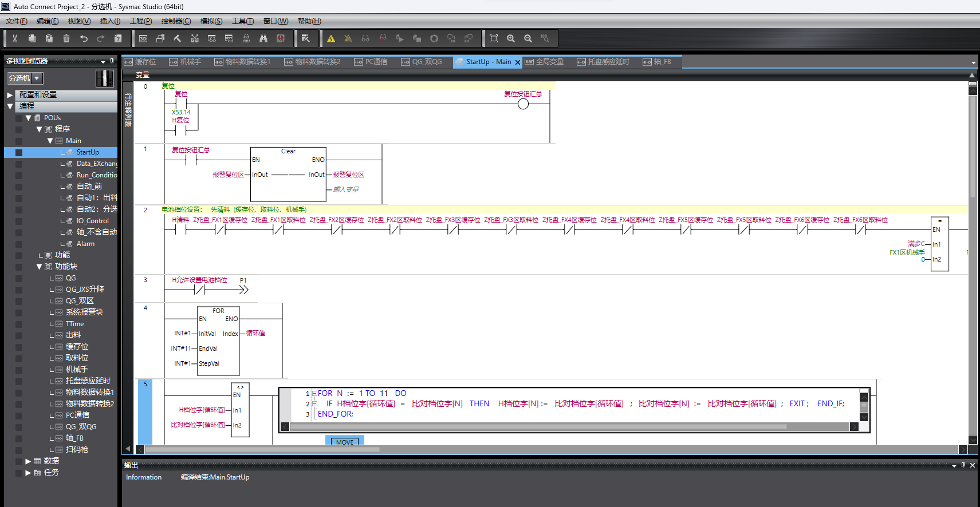Click the pencil check toolbar icon

306,38
